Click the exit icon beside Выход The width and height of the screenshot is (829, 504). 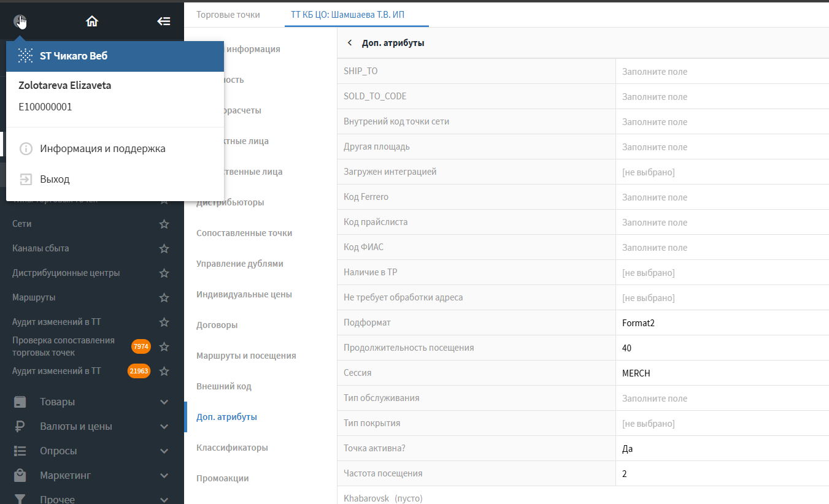[x=26, y=180]
